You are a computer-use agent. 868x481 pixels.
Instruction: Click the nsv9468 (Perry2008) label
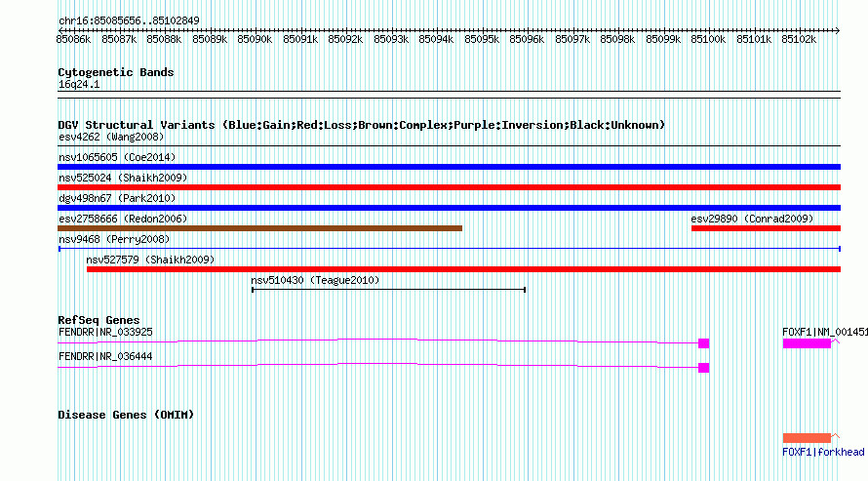[114, 239]
